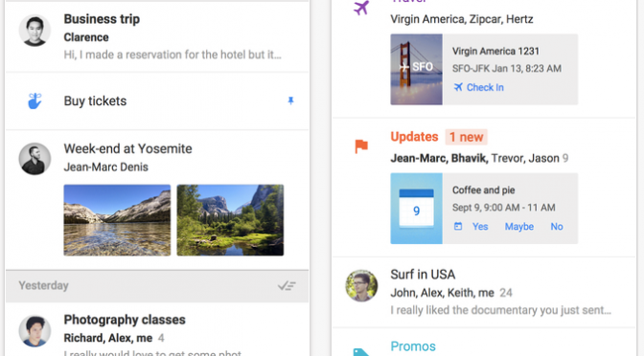This screenshot has height=356, width=644.
Task: Click the Photography classes sender avatar
Action: coord(34,331)
